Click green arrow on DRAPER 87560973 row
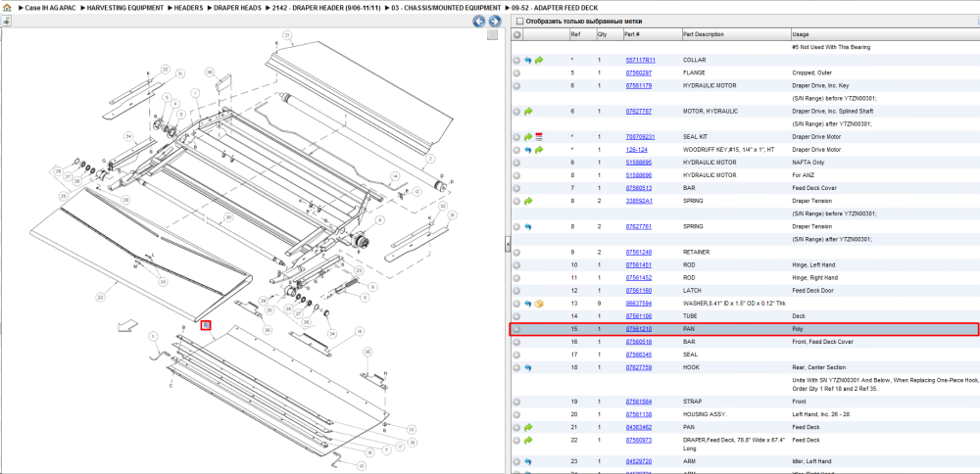This screenshot has height=474, width=980. [x=528, y=441]
